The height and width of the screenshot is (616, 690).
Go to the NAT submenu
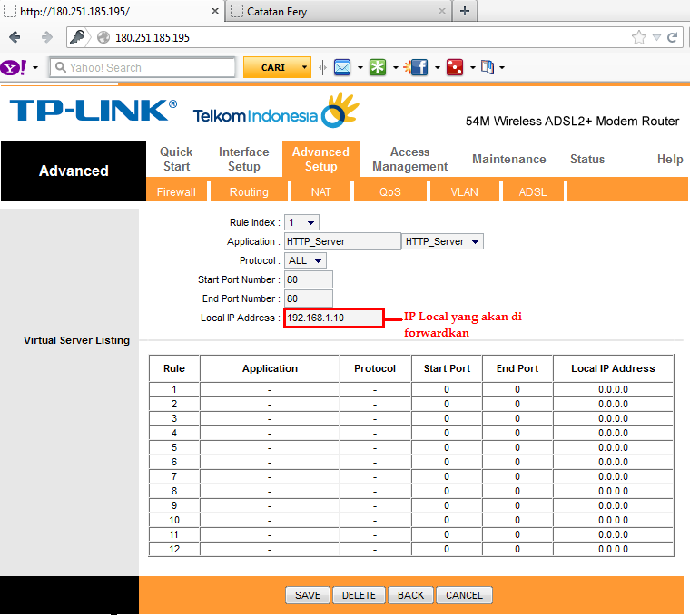(x=320, y=192)
